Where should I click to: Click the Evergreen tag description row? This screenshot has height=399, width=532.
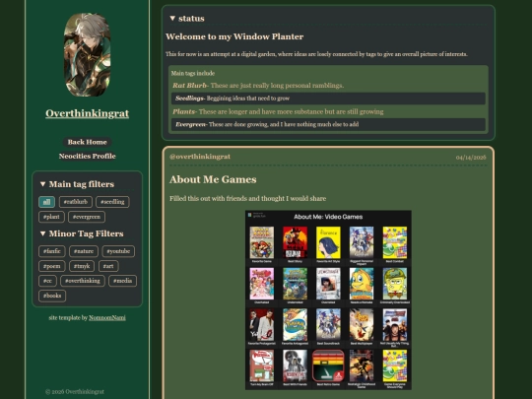[328, 124]
